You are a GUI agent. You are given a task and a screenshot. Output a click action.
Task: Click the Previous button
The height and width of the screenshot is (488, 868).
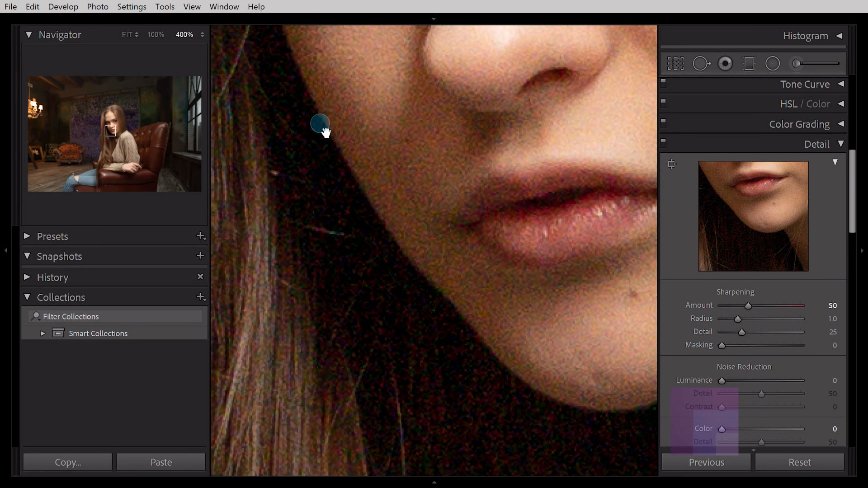[x=707, y=462]
